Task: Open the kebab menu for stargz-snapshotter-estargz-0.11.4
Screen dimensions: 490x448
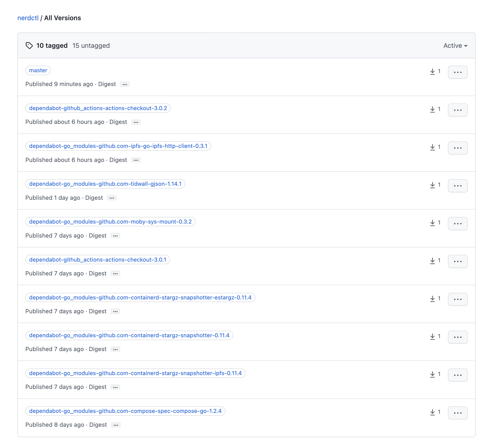Action: (458, 299)
